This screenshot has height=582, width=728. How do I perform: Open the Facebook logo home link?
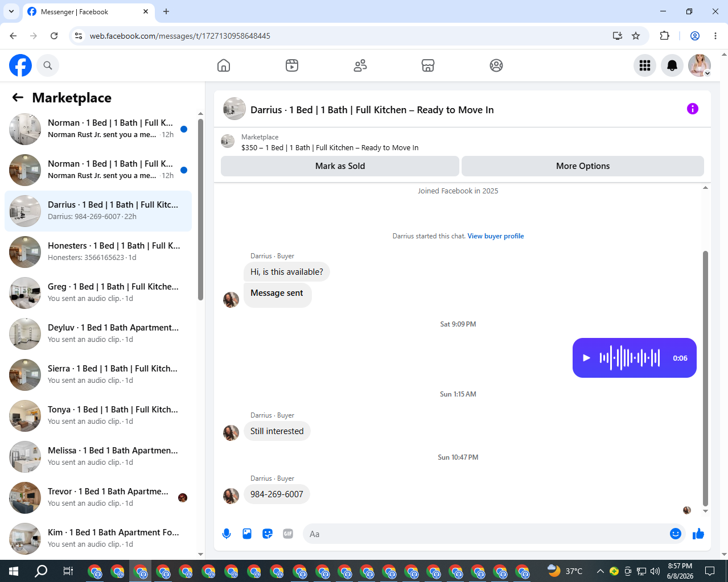coord(20,65)
